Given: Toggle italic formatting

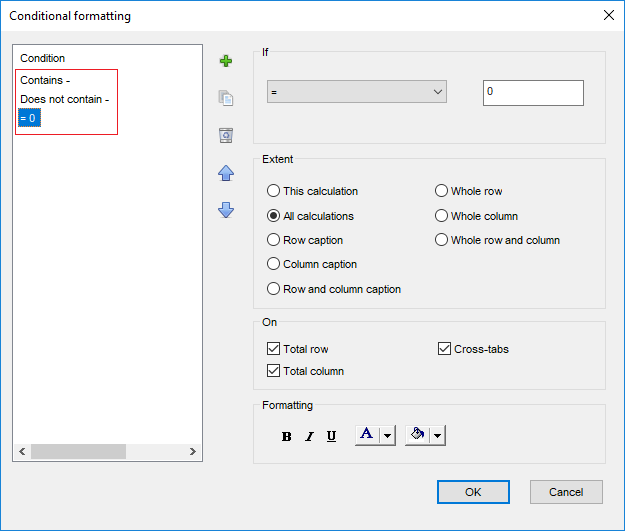Looking at the screenshot, I should pyautogui.click(x=309, y=437).
